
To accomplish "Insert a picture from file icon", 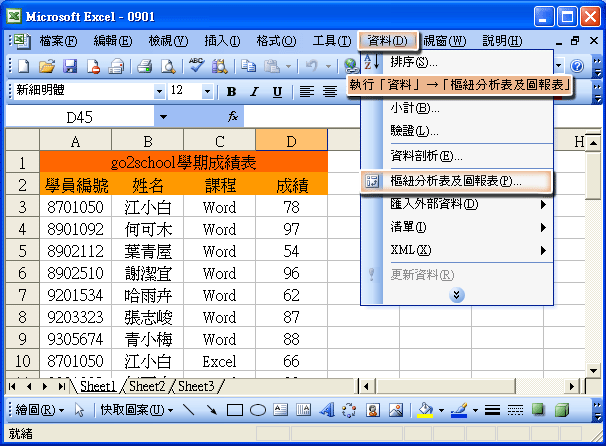I will [396, 409].
